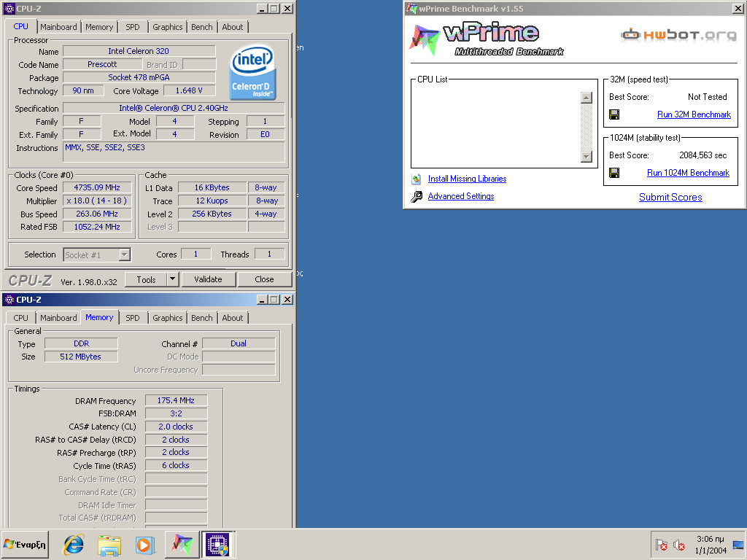Open Internet Explorer from the taskbar
The height and width of the screenshot is (560, 747).
74,544
